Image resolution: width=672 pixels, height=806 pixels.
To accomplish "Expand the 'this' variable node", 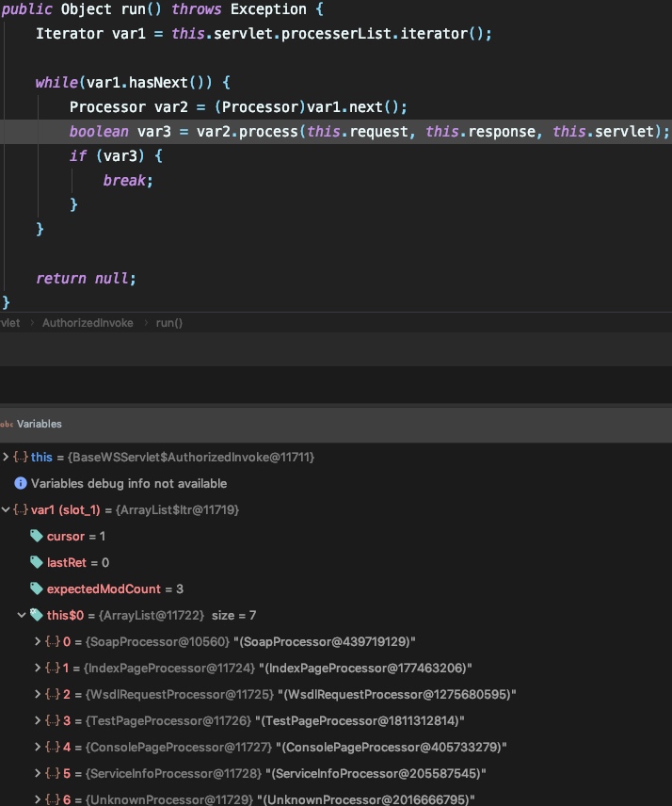I will 6,457.
